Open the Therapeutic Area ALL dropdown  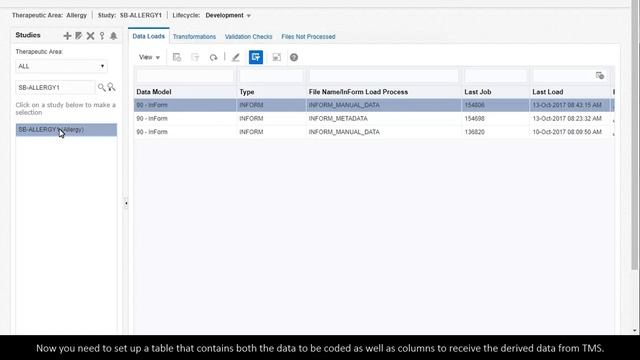point(61,66)
